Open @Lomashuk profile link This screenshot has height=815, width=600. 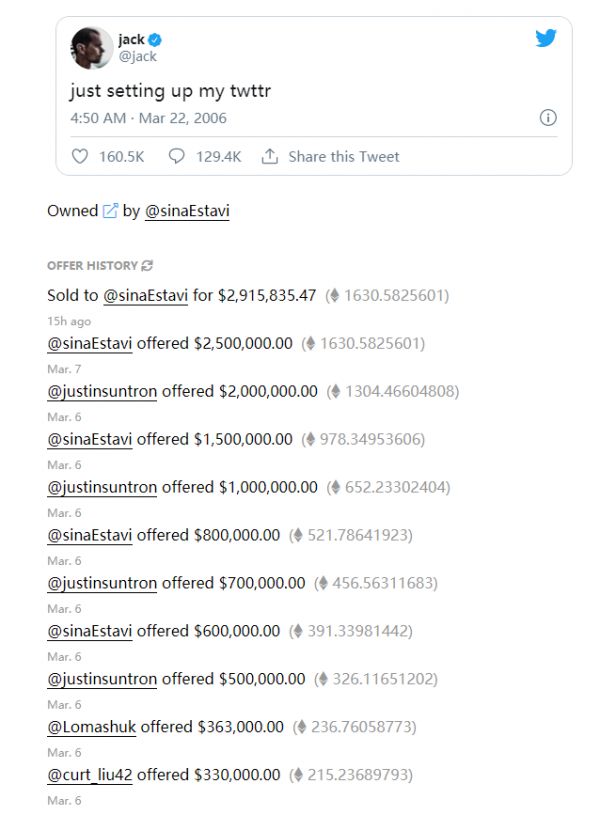91,727
